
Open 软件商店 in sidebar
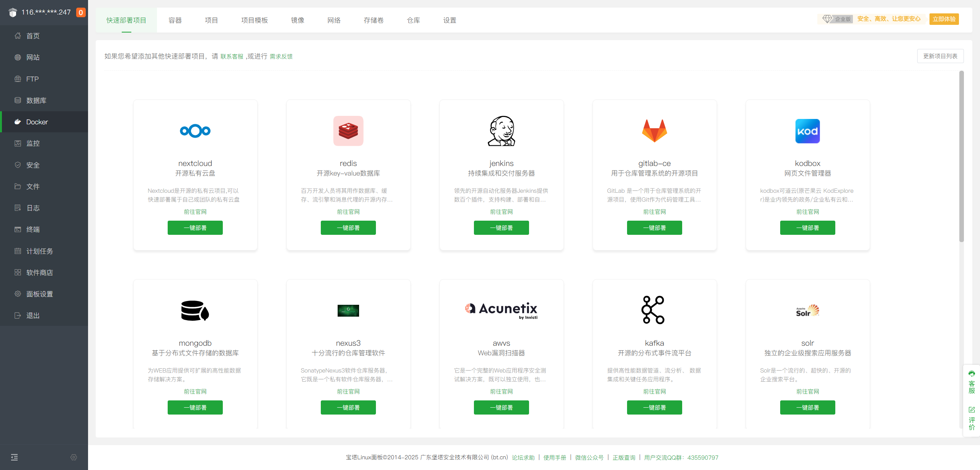(39, 273)
